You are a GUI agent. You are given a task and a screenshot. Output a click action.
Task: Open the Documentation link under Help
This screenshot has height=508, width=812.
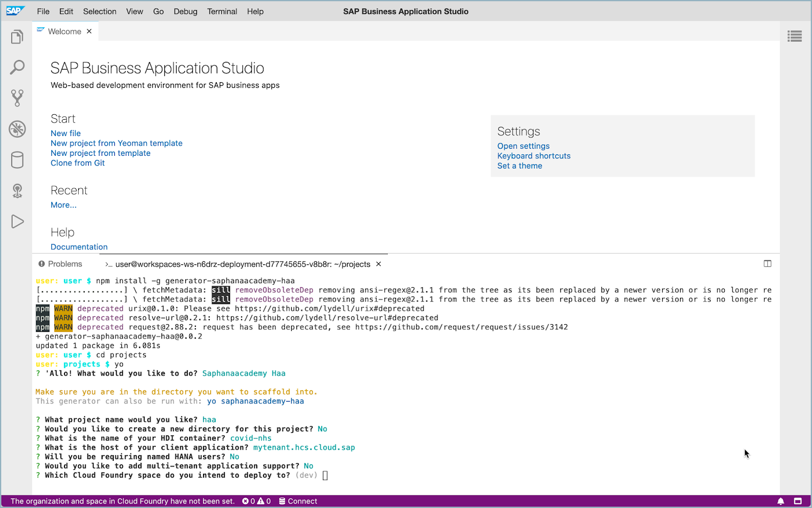point(79,247)
